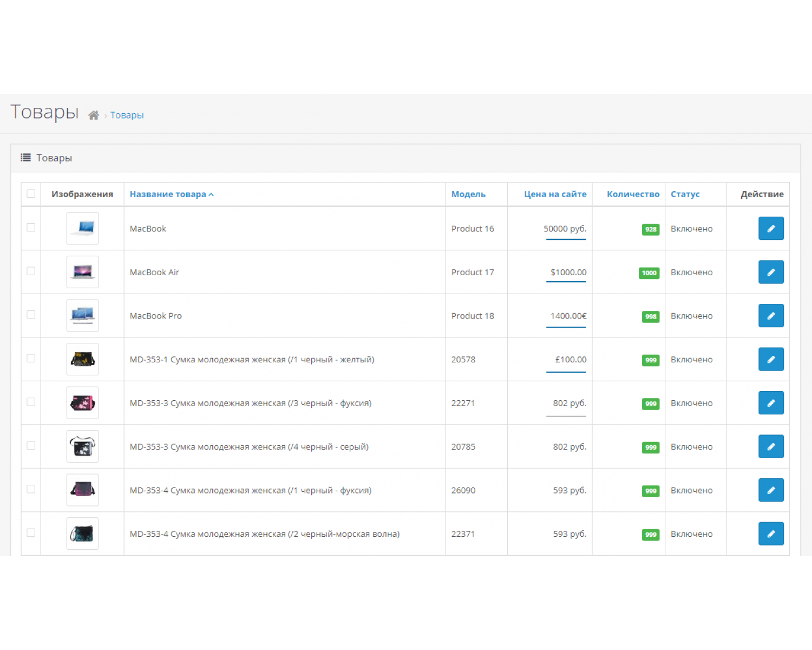
Task: Edit the MacBook Pro product
Action: (771, 315)
